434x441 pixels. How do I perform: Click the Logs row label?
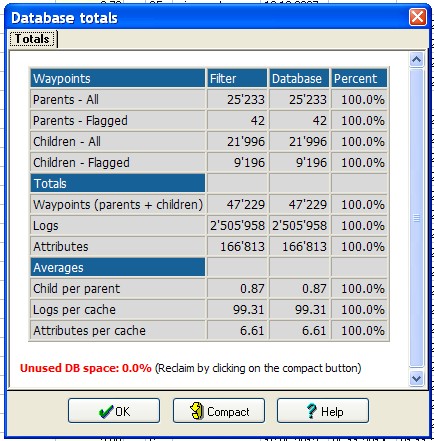click(46, 226)
